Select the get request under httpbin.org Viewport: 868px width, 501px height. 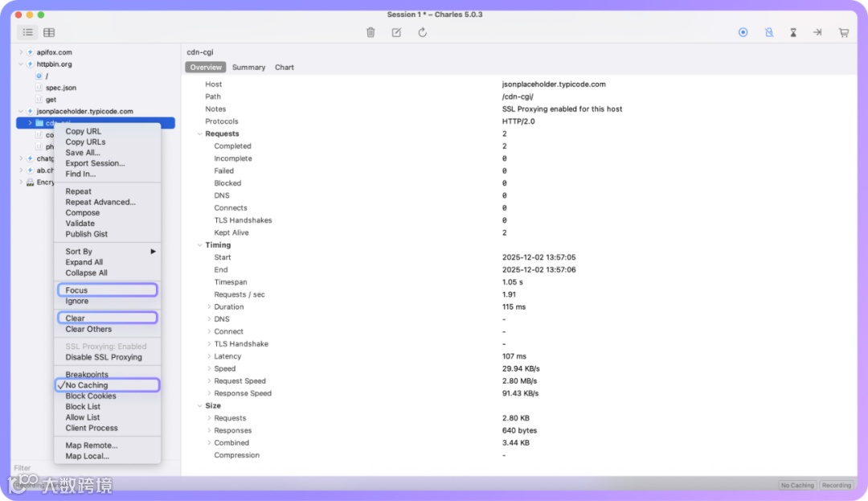pyautogui.click(x=51, y=100)
